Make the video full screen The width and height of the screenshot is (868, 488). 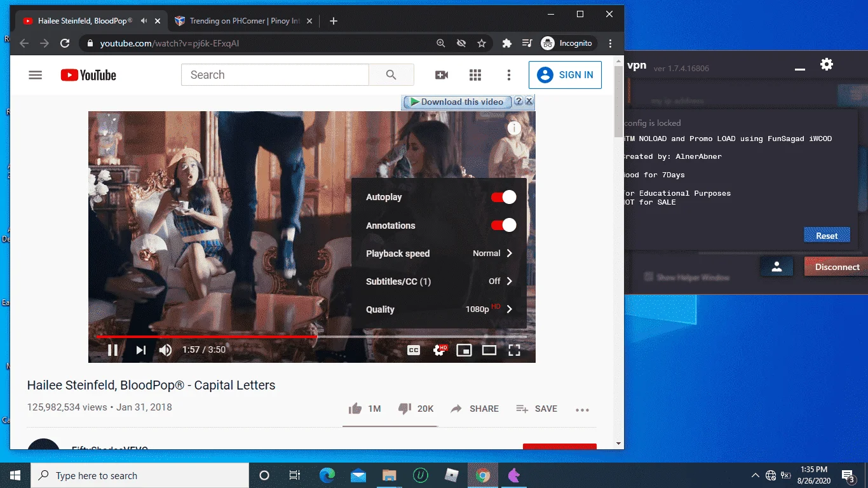(514, 350)
